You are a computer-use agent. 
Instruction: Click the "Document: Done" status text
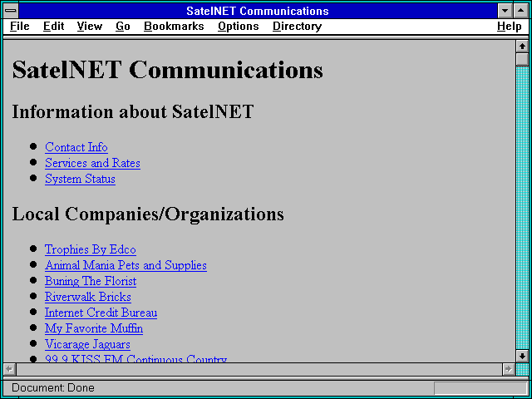[x=53, y=388]
